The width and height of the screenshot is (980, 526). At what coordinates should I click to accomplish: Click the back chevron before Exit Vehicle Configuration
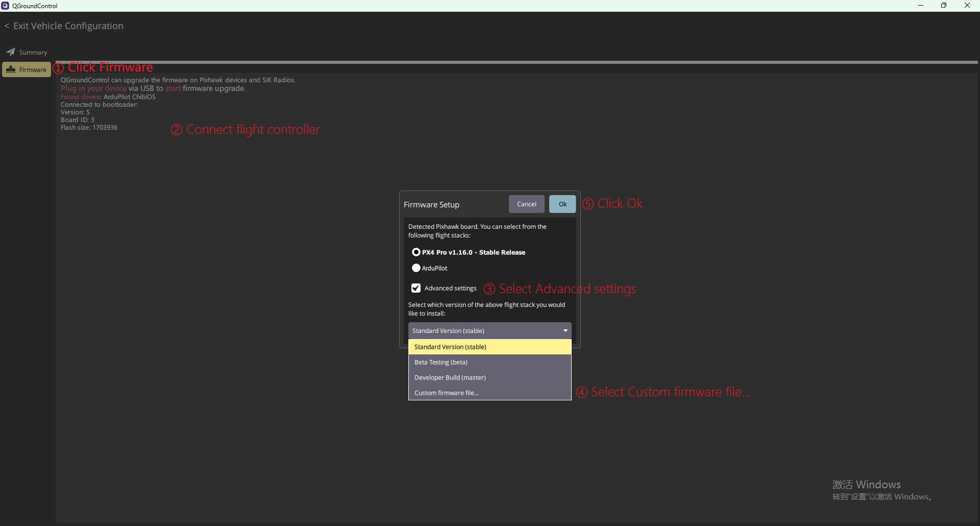pos(7,26)
